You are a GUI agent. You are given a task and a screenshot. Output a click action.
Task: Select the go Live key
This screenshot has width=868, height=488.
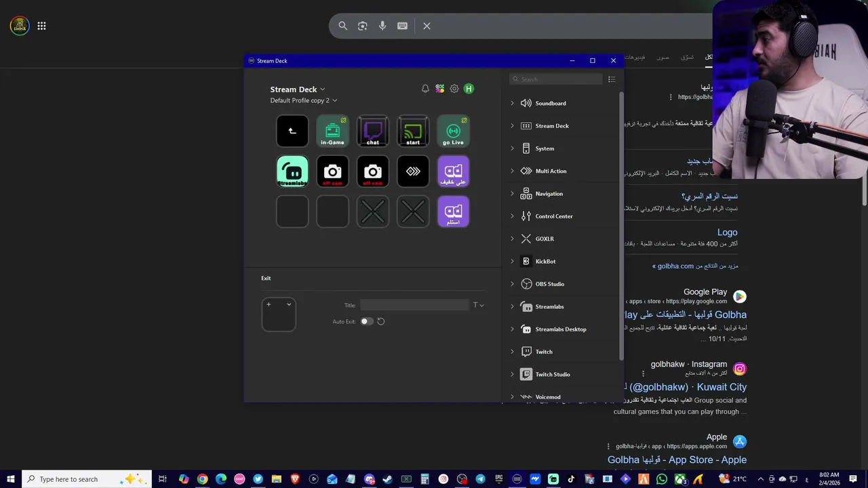(x=453, y=131)
